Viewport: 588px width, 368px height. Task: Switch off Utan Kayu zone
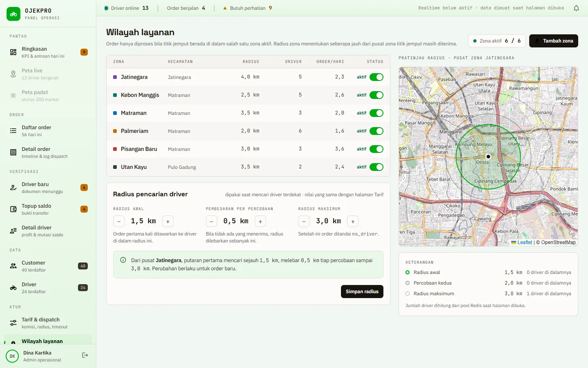(x=376, y=167)
